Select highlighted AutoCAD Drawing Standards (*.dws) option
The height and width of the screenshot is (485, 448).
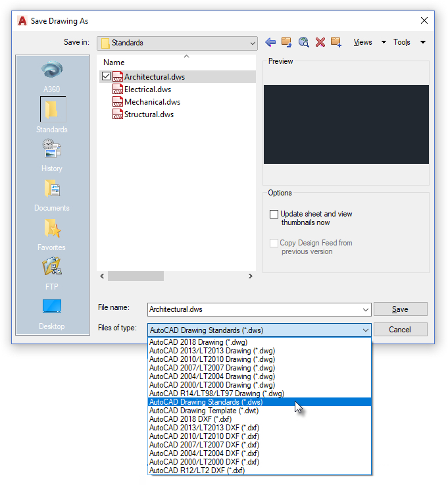pos(259,402)
